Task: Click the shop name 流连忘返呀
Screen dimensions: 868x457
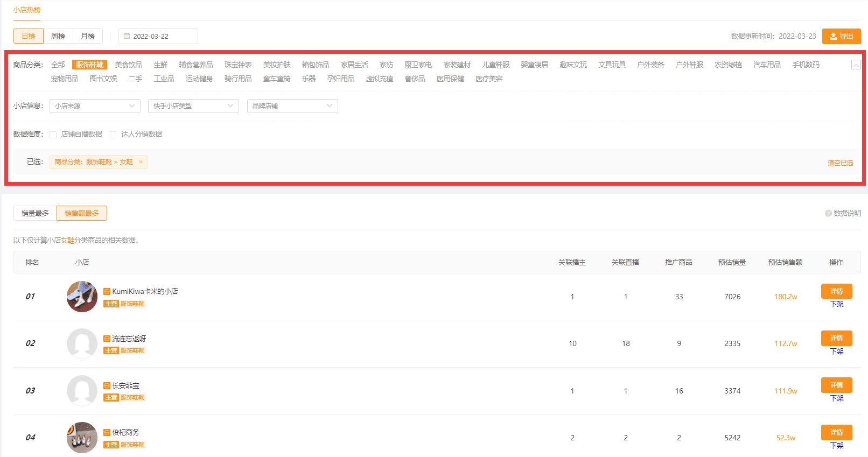Action: [x=129, y=339]
